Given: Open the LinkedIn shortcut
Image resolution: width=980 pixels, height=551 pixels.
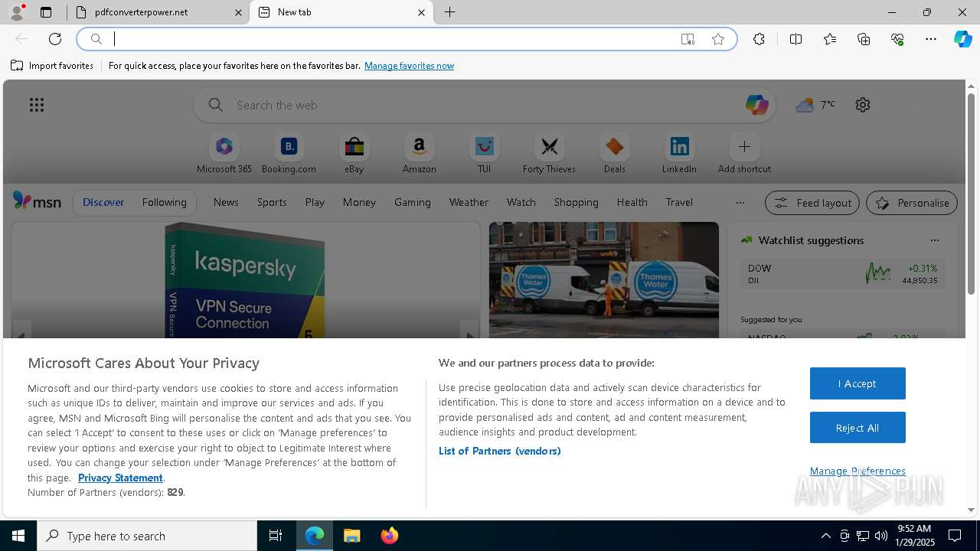Looking at the screenshot, I should click(x=679, y=154).
